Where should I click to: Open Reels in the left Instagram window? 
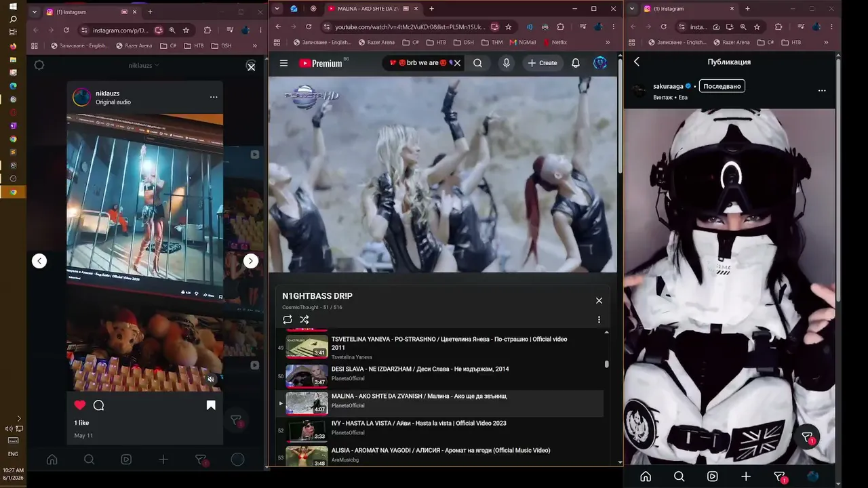[126, 460]
